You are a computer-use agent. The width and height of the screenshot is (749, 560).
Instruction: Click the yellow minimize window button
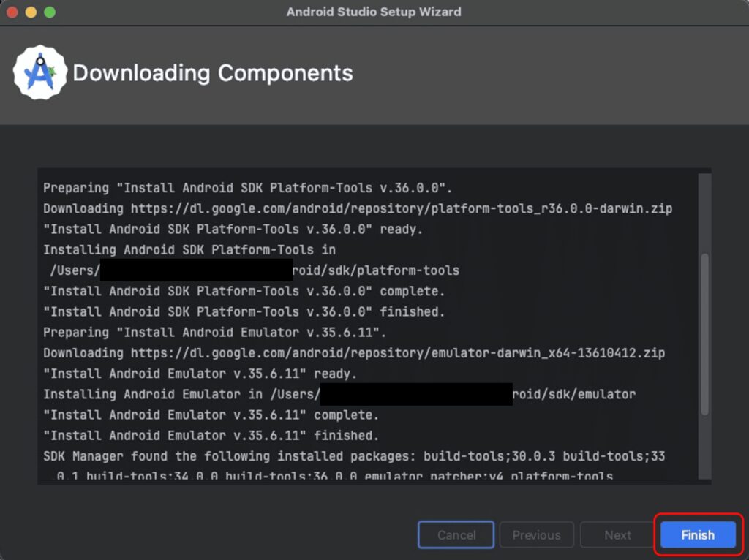(31, 12)
